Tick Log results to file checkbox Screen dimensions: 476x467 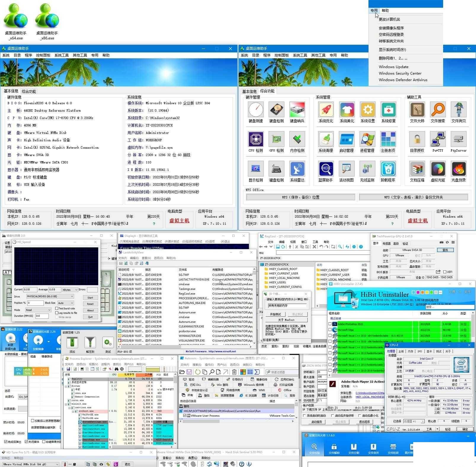pos(57,313)
